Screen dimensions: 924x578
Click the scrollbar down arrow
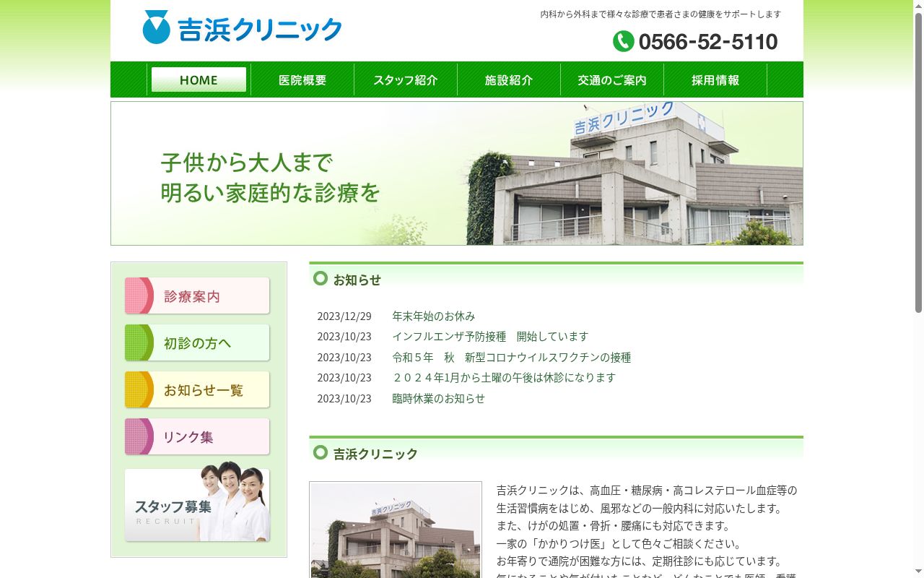[918, 572]
